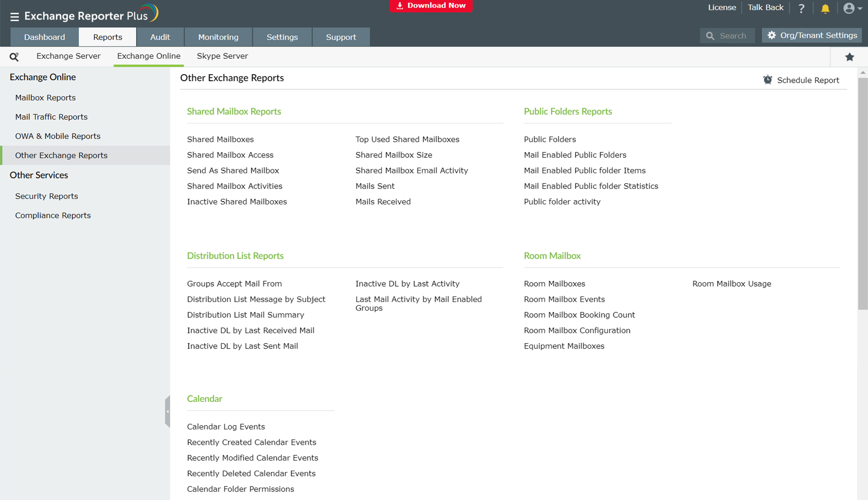Click the Security Reports sidebar item
The image size is (868, 500).
click(x=47, y=195)
